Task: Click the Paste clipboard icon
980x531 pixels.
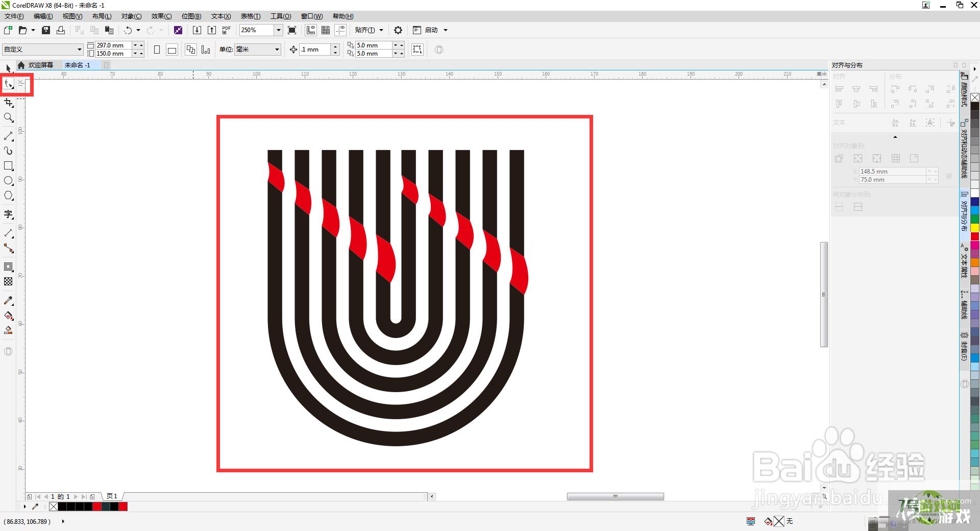Action: pyautogui.click(x=109, y=30)
